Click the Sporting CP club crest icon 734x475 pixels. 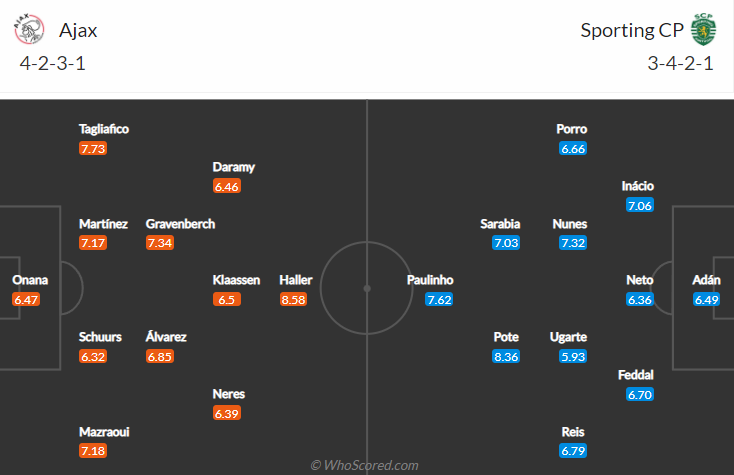click(x=704, y=29)
